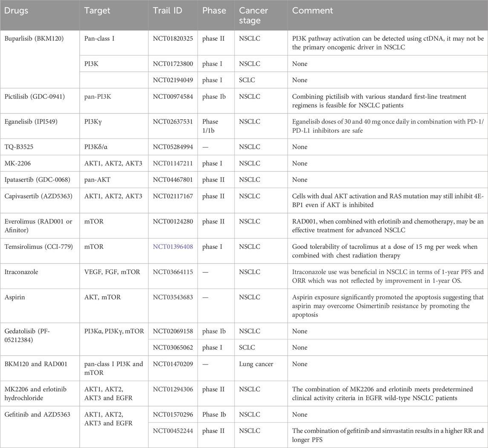The image size is (488, 448).
Task: Click the Ipatasertib (GDC-0068) cell
Action: click(32, 180)
